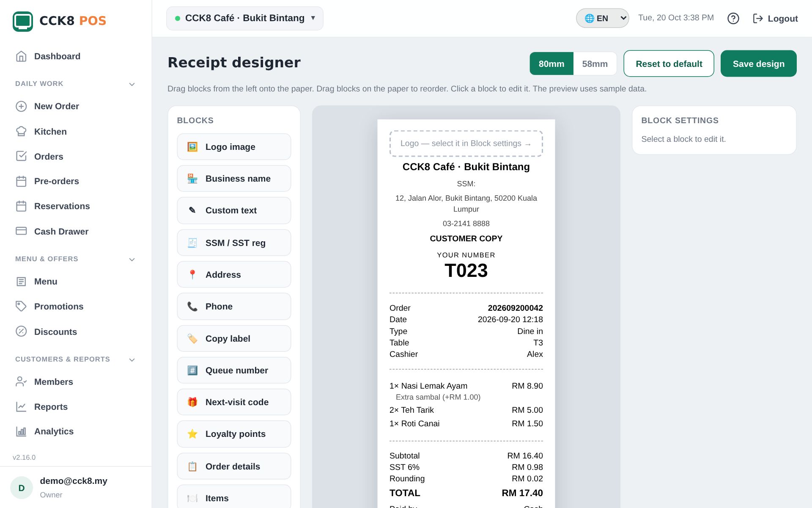Screen dimensions: 812x508
Task: Click the logo placeholder on the receipt
Action: click(466, 144)
